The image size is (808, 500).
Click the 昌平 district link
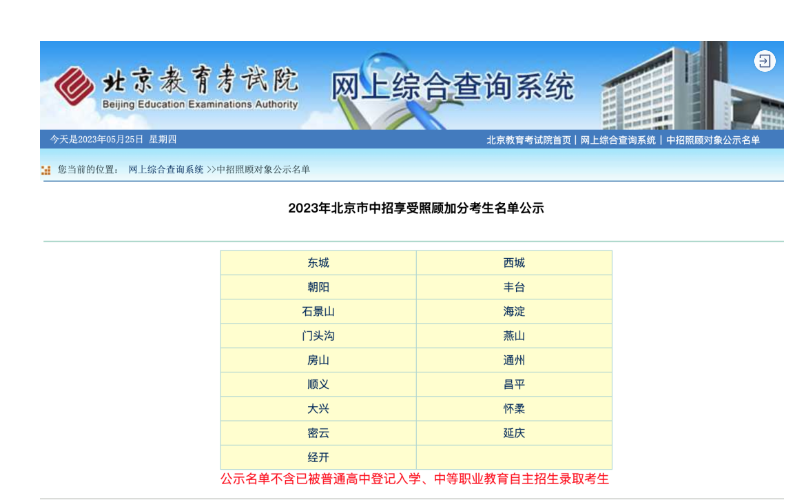(514, 385)
